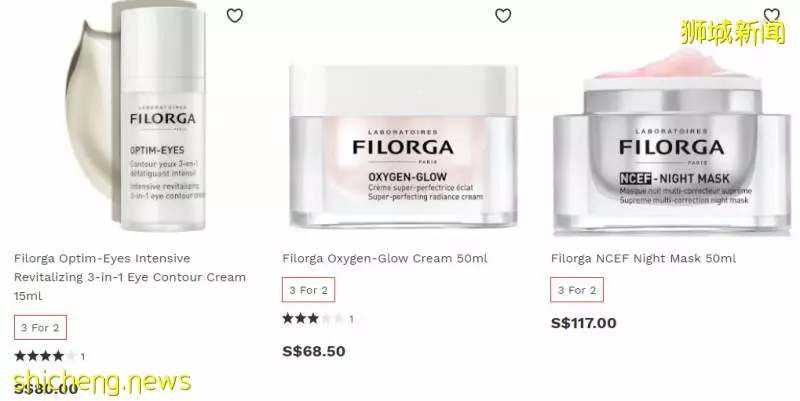Click the S$68.50 price
800x401 pixels.
point(314,351)
